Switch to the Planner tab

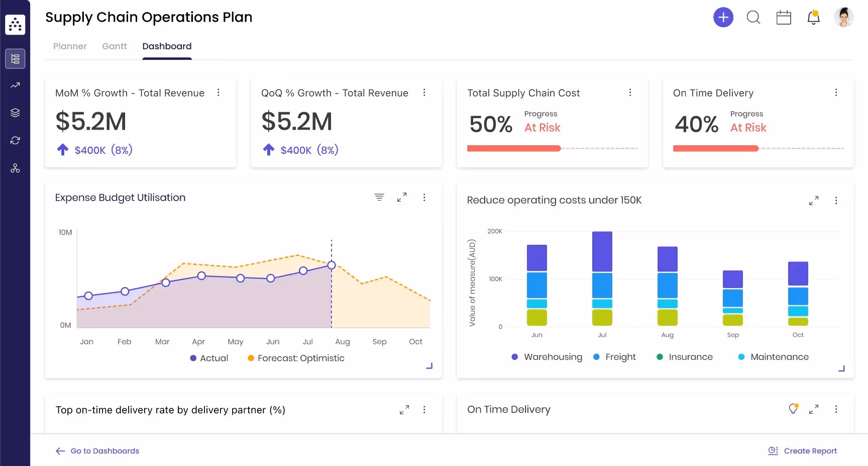[x=70, y=46]
